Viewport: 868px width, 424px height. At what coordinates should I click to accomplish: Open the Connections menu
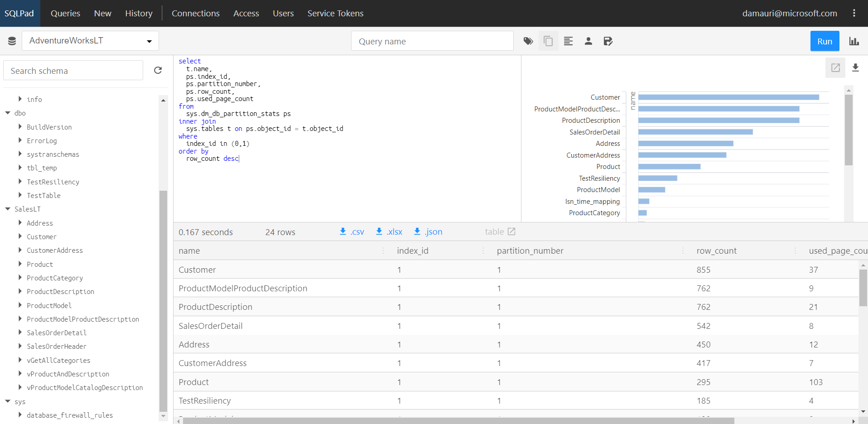tap(195, 13)
